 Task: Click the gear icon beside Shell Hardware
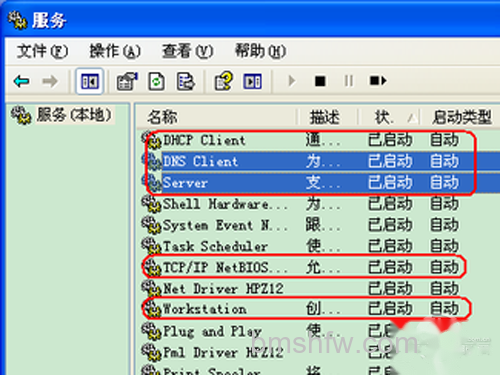click(151, 204)
